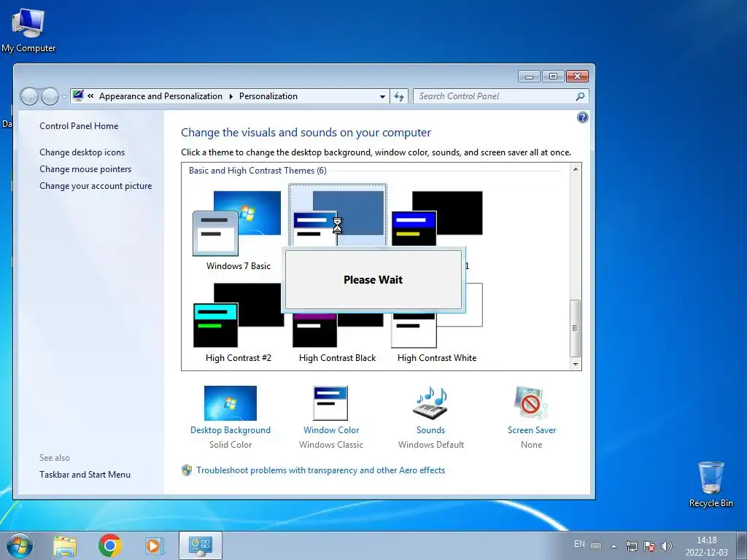Image resolution: width=747 pixels, height=560 pixels.
Task: Open Change mouse pointers link
Action: pos(85,169)
